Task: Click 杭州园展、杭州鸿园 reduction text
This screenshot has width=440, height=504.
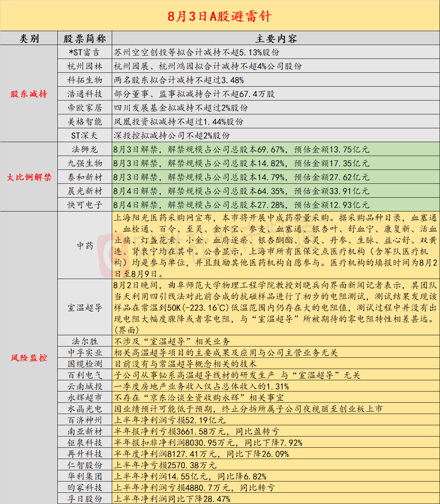Action: (208, 66)
